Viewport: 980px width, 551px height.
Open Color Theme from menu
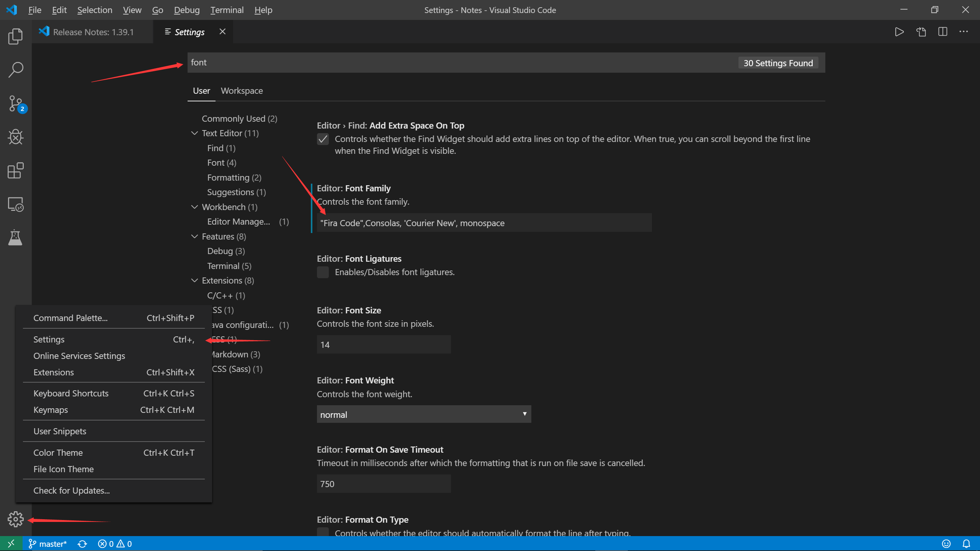click(x=58, y=452)
